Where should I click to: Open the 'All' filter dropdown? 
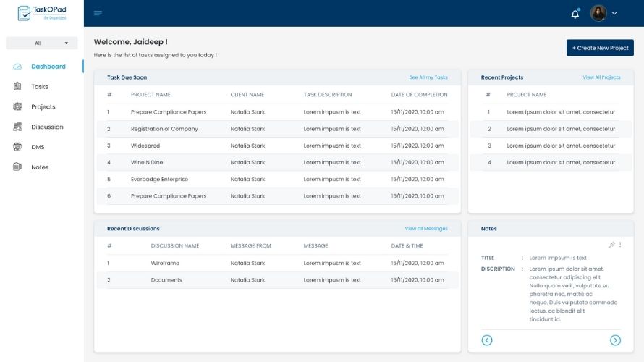(41, 43)
